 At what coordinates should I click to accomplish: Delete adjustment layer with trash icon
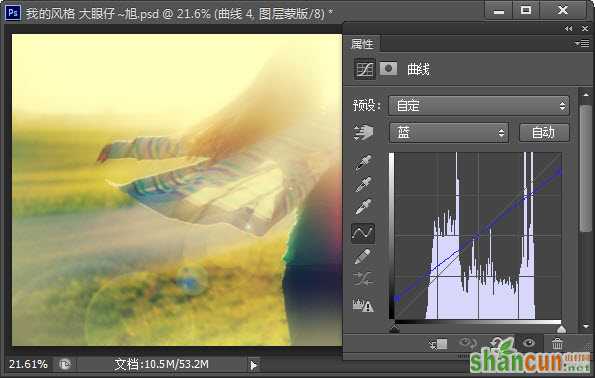[x=557, y=344]
